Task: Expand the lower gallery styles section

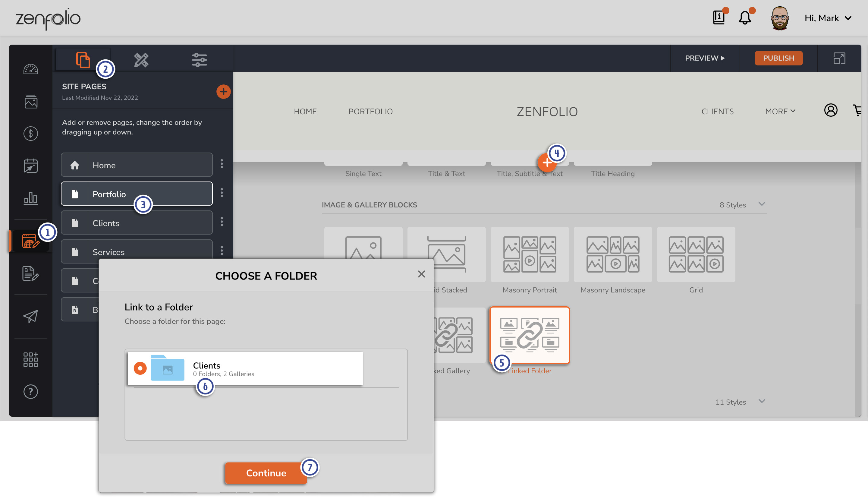Action: pyautogui.click(x=762, y=401)
